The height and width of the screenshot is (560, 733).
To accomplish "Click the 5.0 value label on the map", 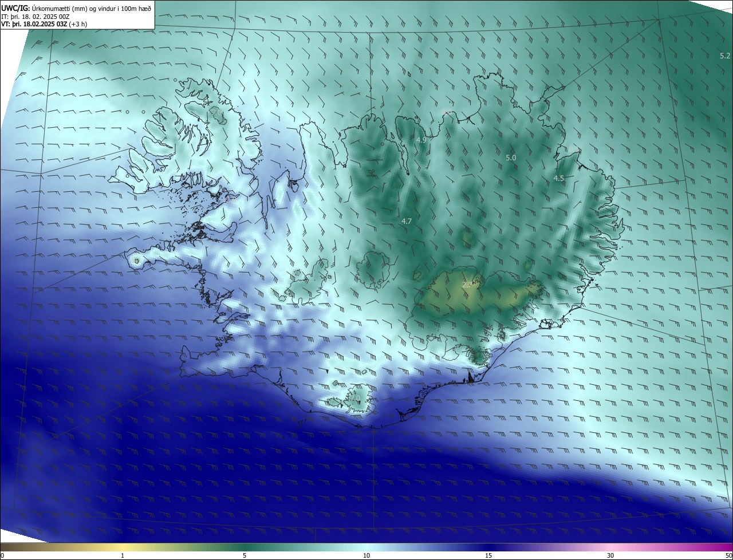I will click(x=511, y=157).
